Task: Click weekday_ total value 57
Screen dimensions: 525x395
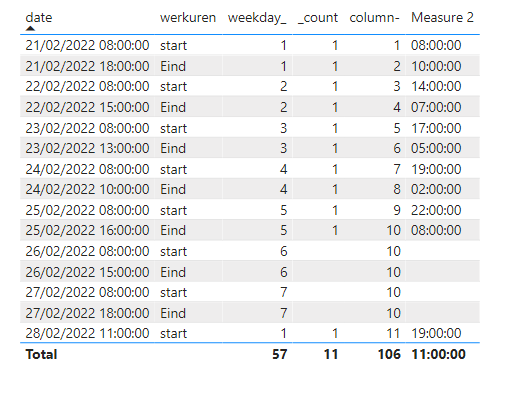Action: (280, 354)
